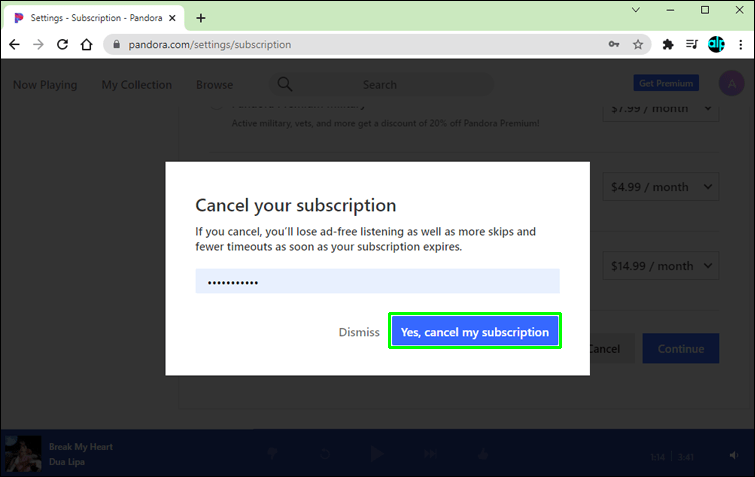Maximize the browser window

pos(705,10)
